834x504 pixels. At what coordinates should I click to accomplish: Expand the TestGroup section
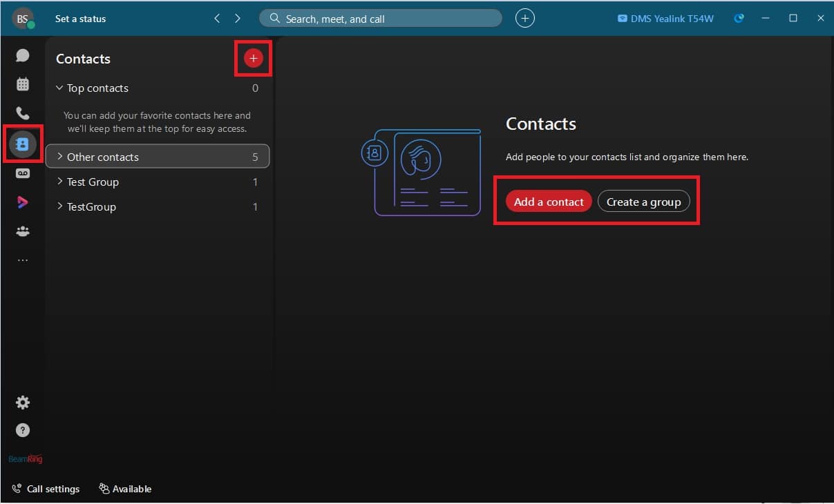pos(158,207)
